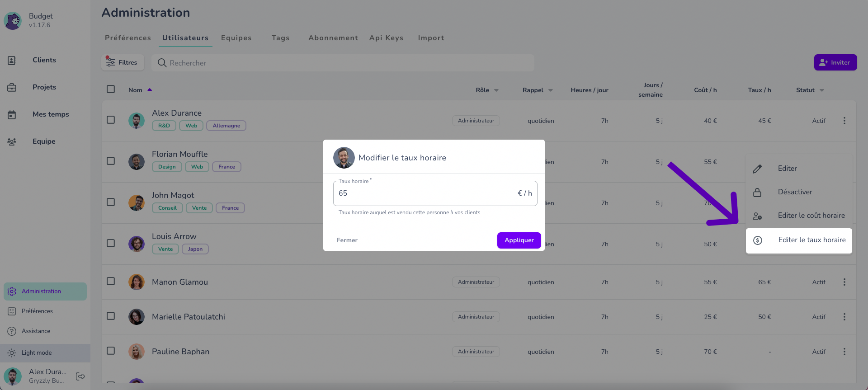This screenshot has height=390, width=868.
Task: Select Editer le taux horaire menu entry
Action: coord(799,240)
